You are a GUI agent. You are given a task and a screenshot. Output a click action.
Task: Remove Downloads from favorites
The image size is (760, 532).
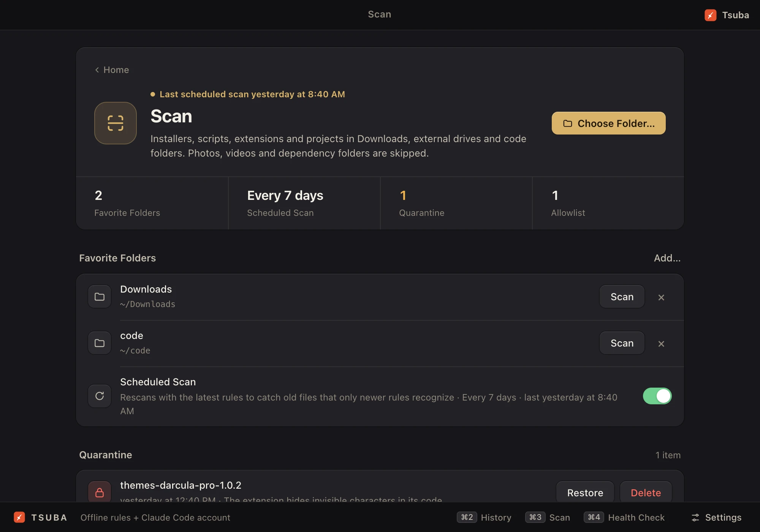coord(661,298)
